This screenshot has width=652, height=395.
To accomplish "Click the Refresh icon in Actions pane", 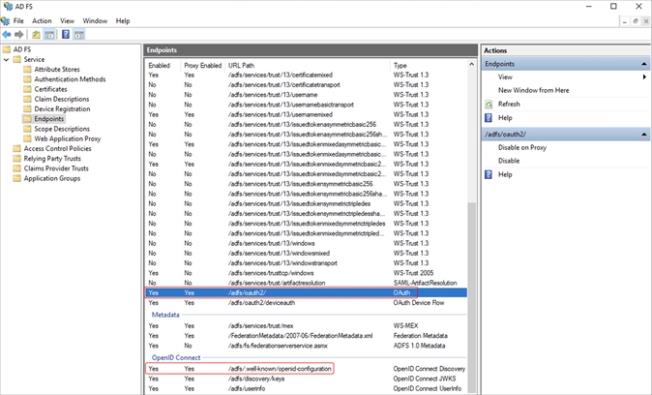I will tap(489, 104).
